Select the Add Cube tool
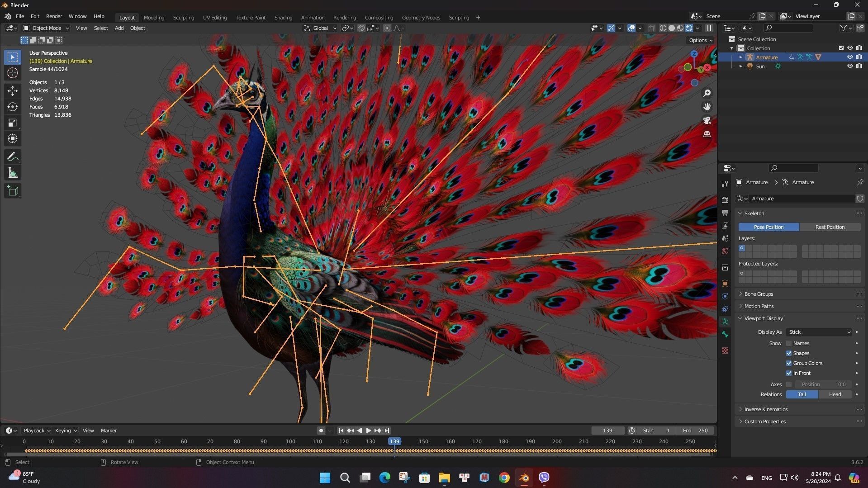The height and width of the screenshot is (488, 868). [13, 191]
